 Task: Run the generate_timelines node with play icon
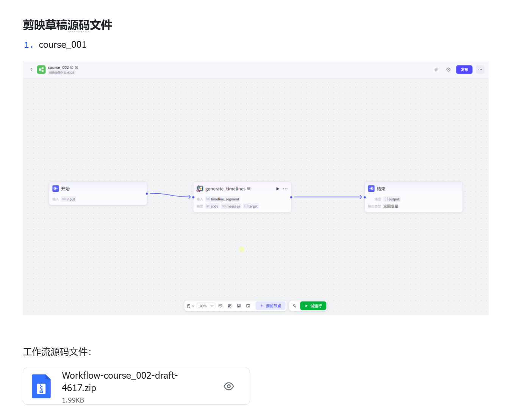pyautogui.click(x=278, y=189)
